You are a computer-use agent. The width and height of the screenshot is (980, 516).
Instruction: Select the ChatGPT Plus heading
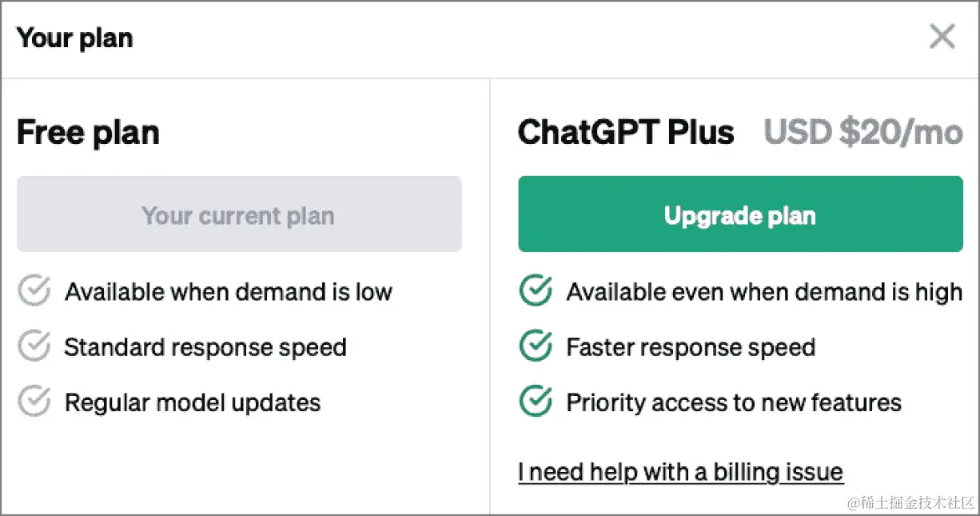pyautogui.click(x=626, y=133)
